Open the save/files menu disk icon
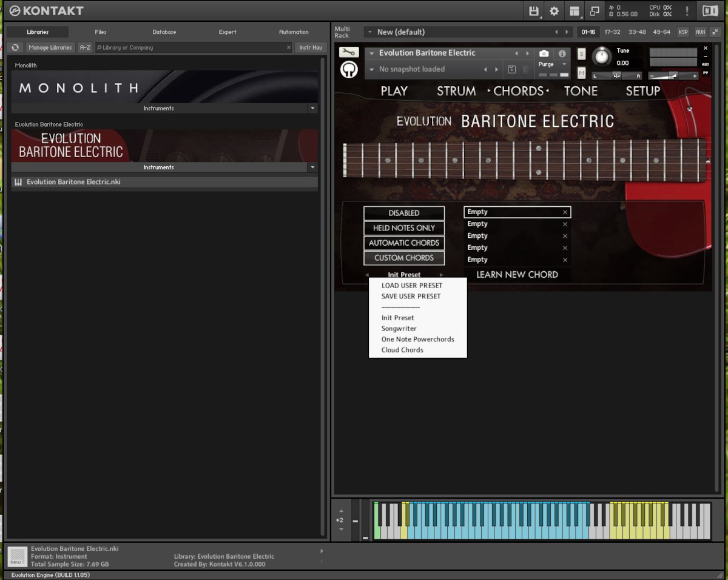Image resolution: width=728 pixels, height=580 pixels. click(534, 11)
